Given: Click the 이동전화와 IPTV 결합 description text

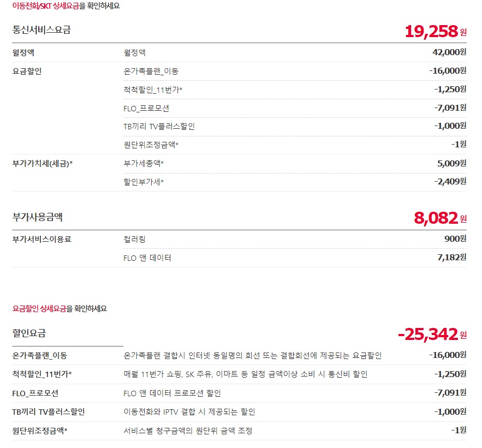Looking at the screenshot, I should pyautogui.click(x=189, y=412).
